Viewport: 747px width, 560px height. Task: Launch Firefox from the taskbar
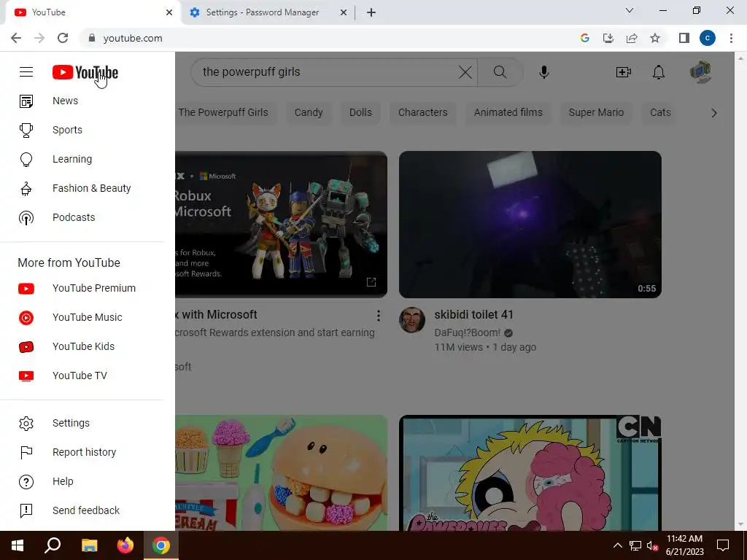point(125,545)
